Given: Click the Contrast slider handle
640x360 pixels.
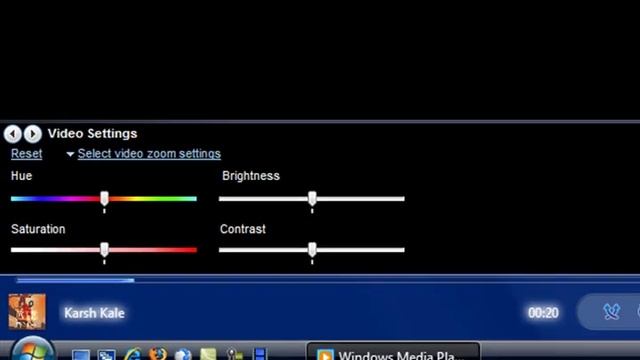Looking at the screenshot, I should (x=312, y=250).
